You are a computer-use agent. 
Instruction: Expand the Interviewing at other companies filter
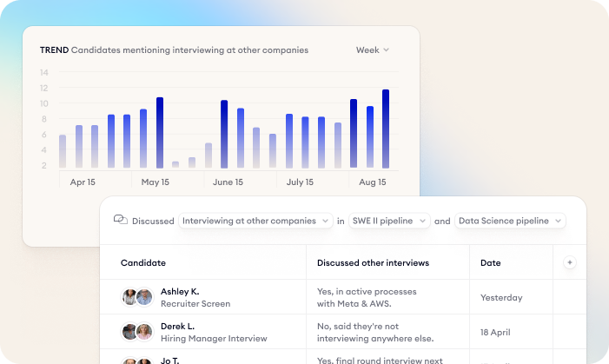coord(255,221)
